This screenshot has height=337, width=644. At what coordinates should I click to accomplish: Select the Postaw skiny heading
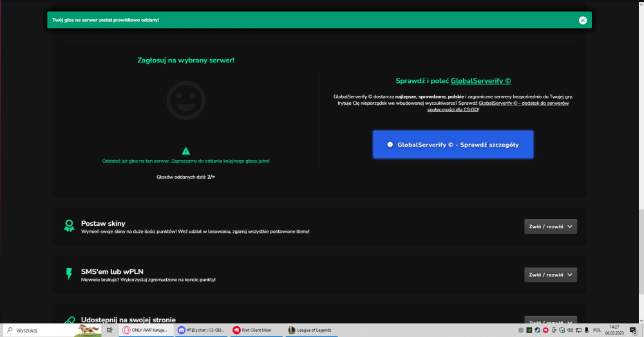(x=103, y=223)
